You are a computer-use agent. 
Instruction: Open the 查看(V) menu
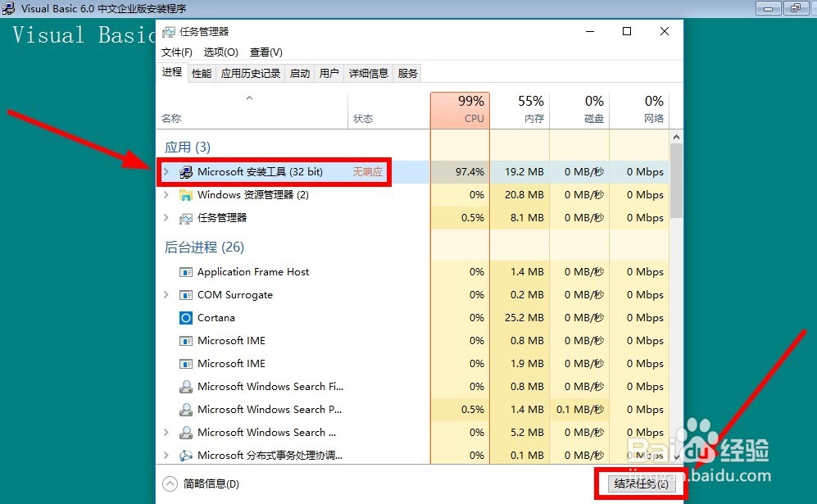(x=266, y=52)
